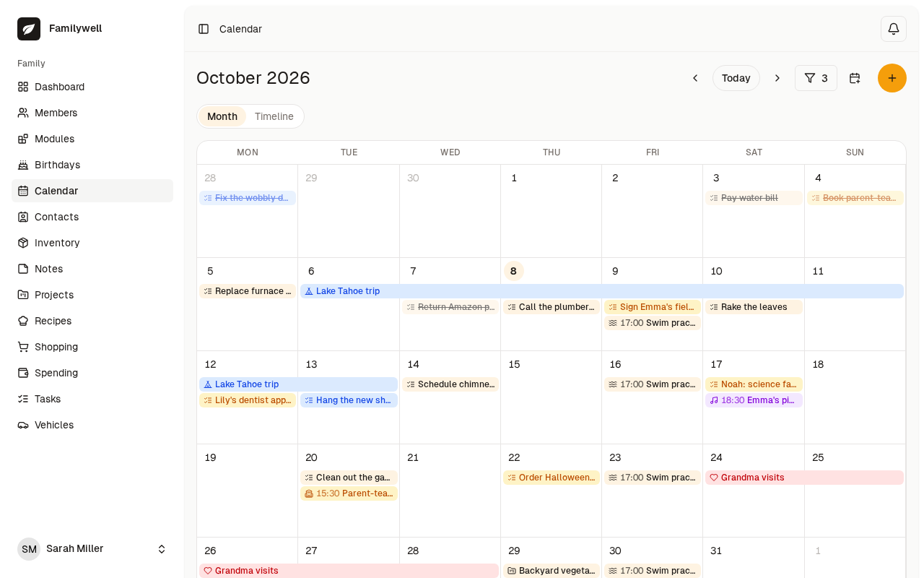Click the Projects folder icon
924x578 pixels.
coord(23,295)
